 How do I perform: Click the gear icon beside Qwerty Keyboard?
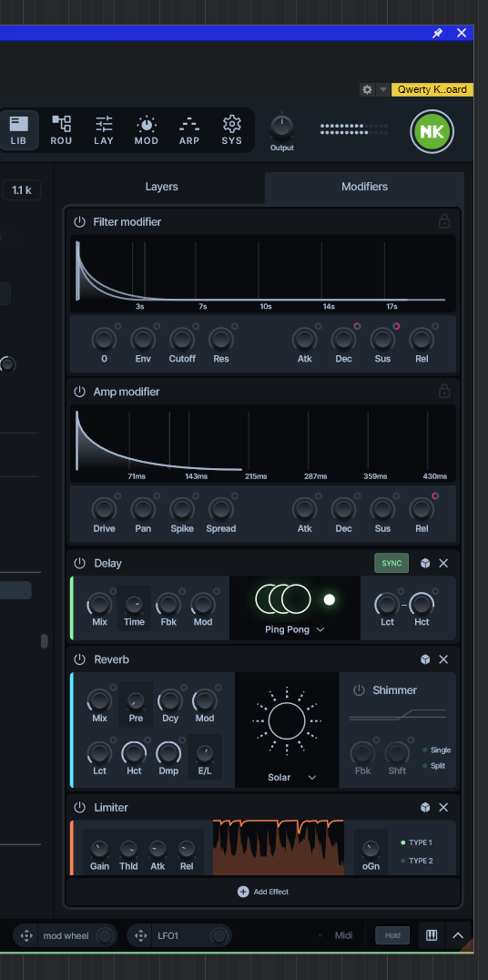[368, 89]
